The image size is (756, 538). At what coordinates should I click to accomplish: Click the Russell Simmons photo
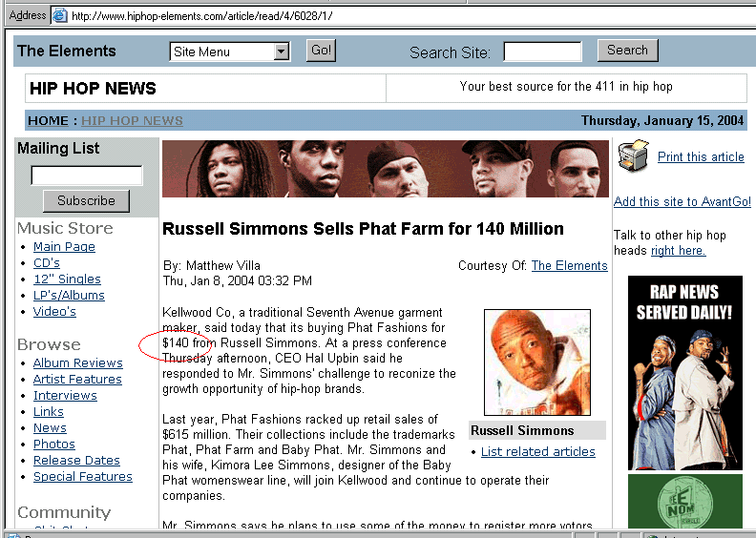537,362
